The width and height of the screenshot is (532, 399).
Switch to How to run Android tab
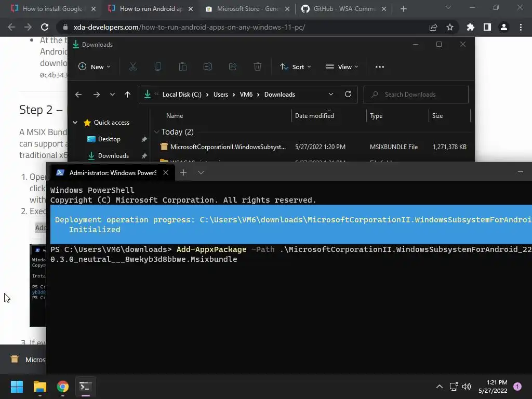click(151, 9)
